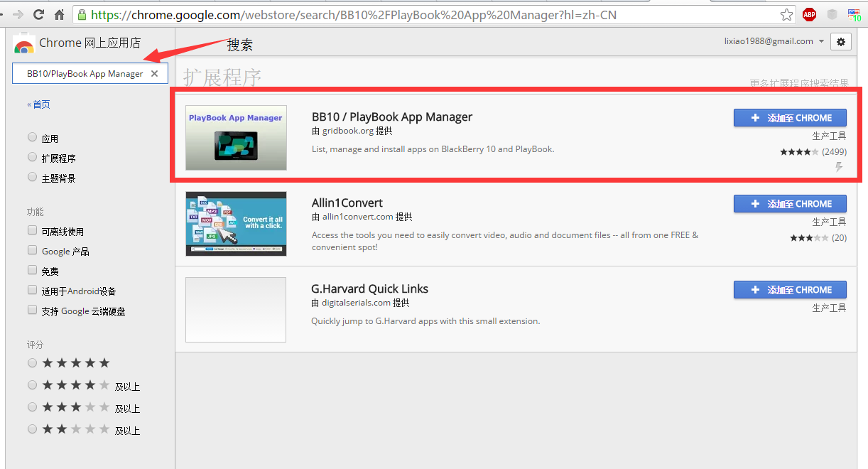Choose three stars 及以上 rating filter
This screenshot has height=469, width=868.
(32, 407)
